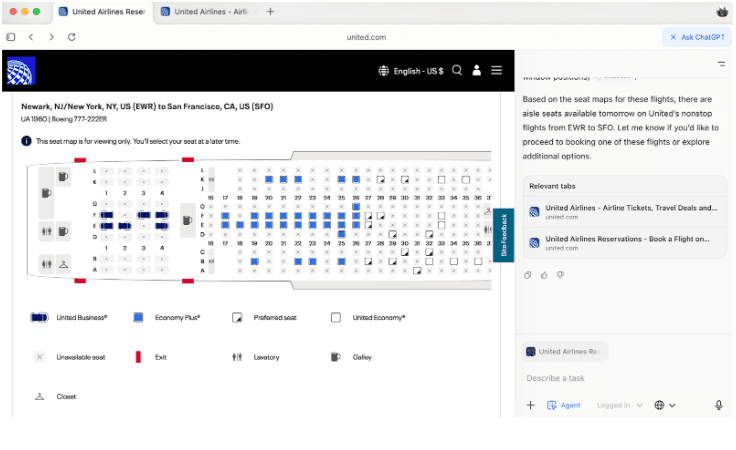Open a new browser tab
Viewport: 736px width, 450px height.
(270, 12)
